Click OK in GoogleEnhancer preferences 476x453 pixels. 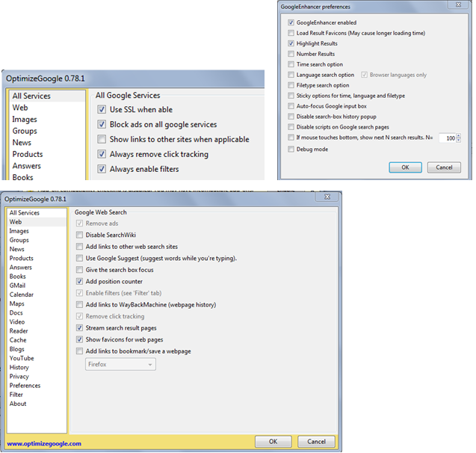point(405,167)
